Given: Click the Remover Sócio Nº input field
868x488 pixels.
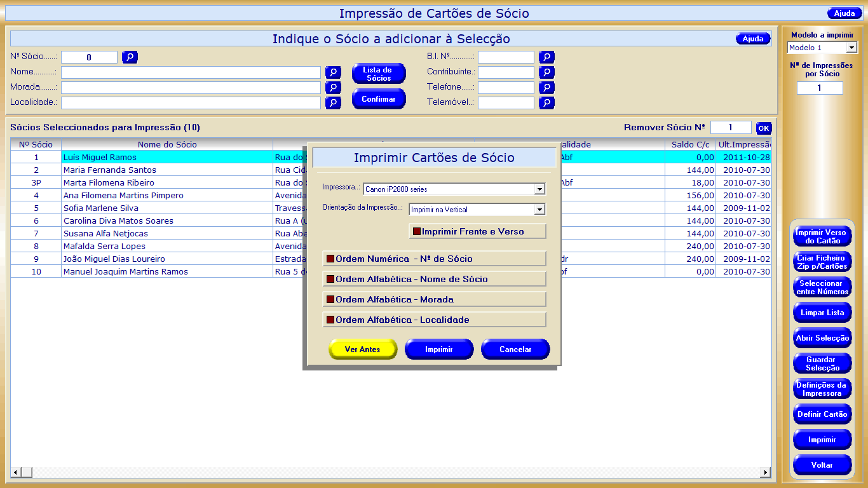Looking at the screenshot, I should 730,128.
